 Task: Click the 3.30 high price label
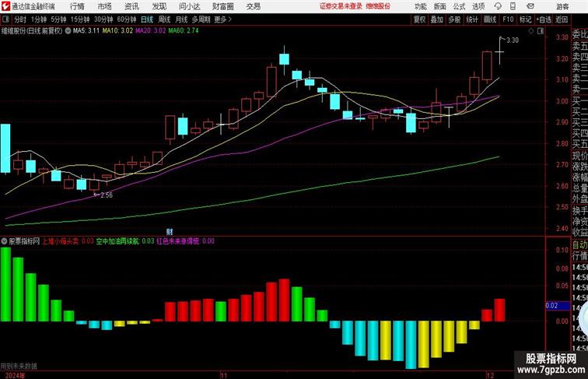tap(513, 40)
